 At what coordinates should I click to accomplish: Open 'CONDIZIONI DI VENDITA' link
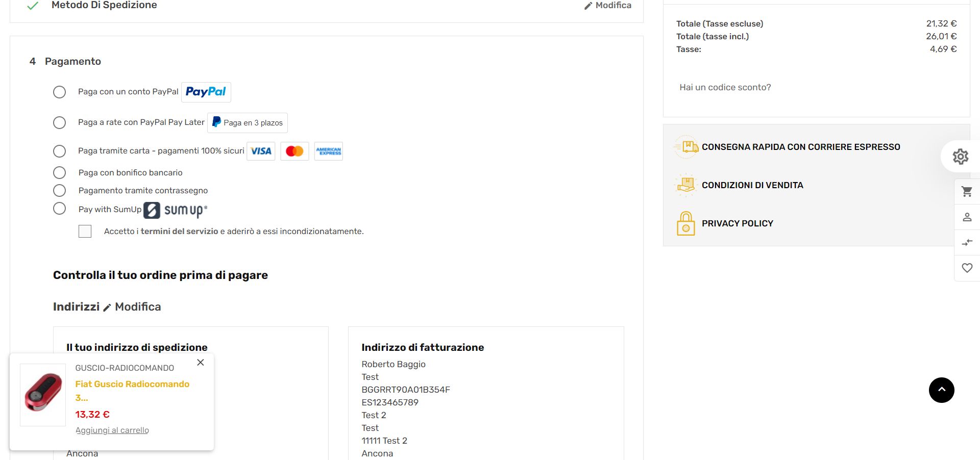click(752, 185)
